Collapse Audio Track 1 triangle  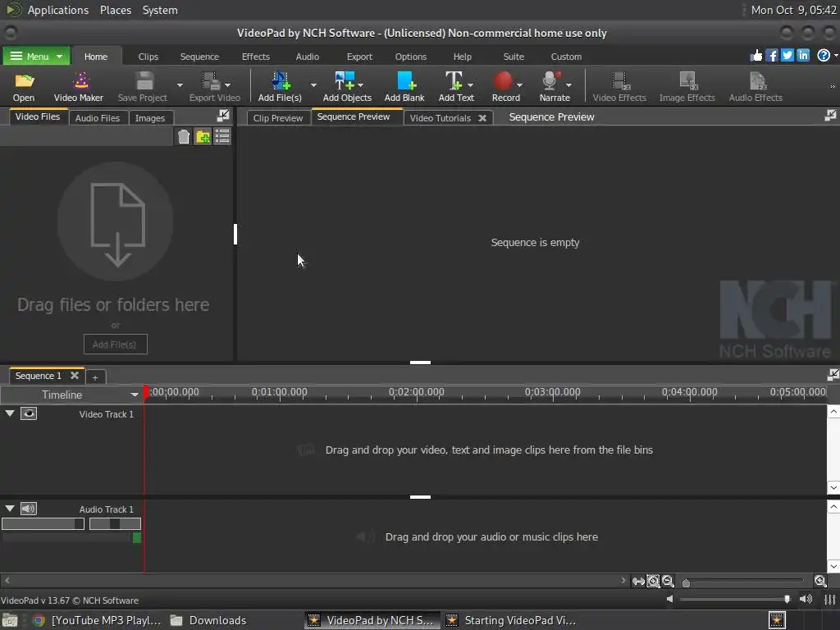click(10, 508)
